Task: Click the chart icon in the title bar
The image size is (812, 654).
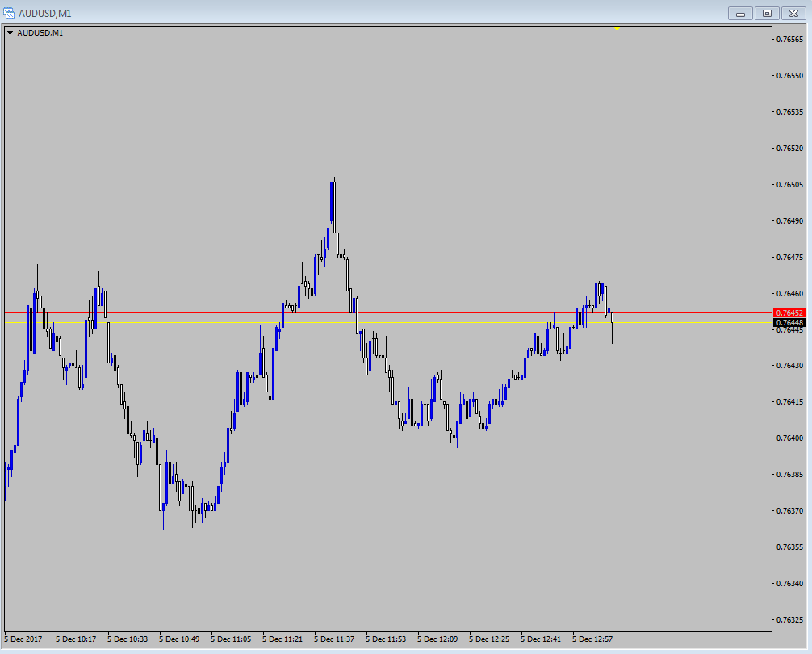Action: click(x=9, y=13)
